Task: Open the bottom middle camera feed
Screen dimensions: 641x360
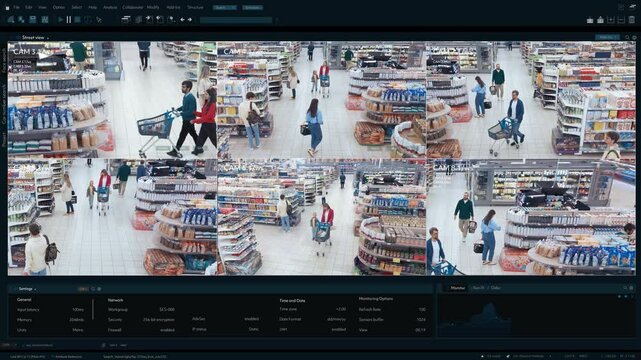Action: click(x=322, y=217)
